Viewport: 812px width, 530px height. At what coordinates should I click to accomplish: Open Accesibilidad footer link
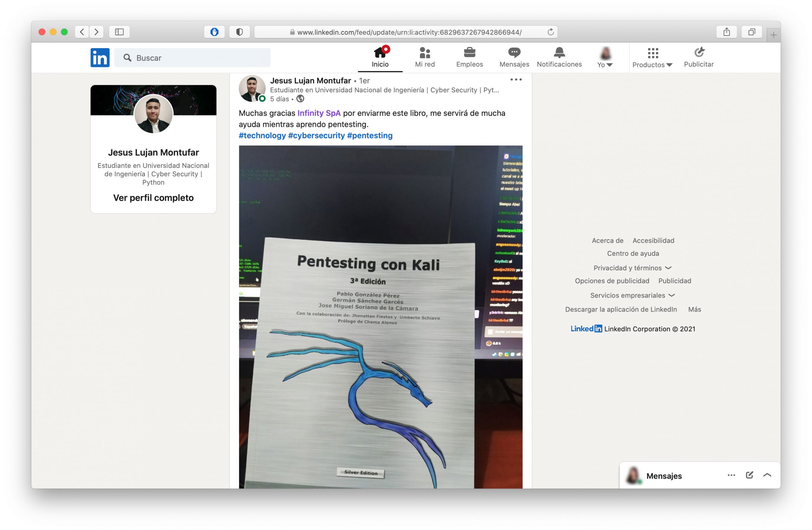653,241
